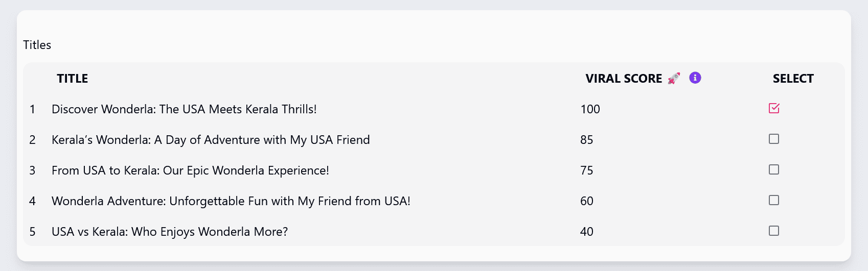The width and height of the screenshot is (868, 271).
Task: Click title Wonderla Adventure: Unforgettable Fun
Action: coord(231,201)
